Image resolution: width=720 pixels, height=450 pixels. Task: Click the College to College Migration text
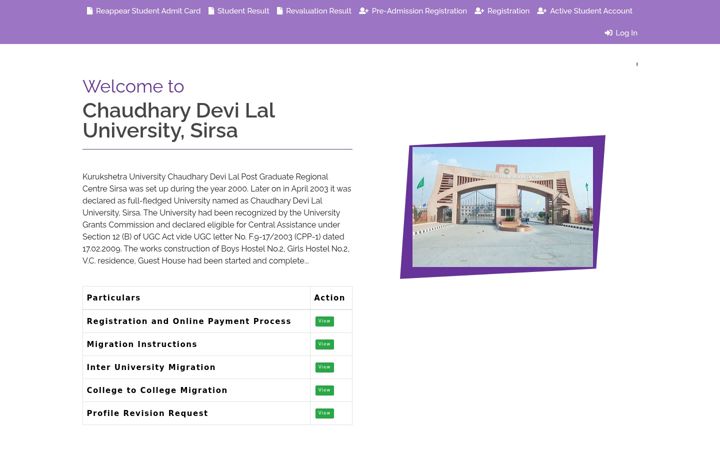click(x=157, y=390)
